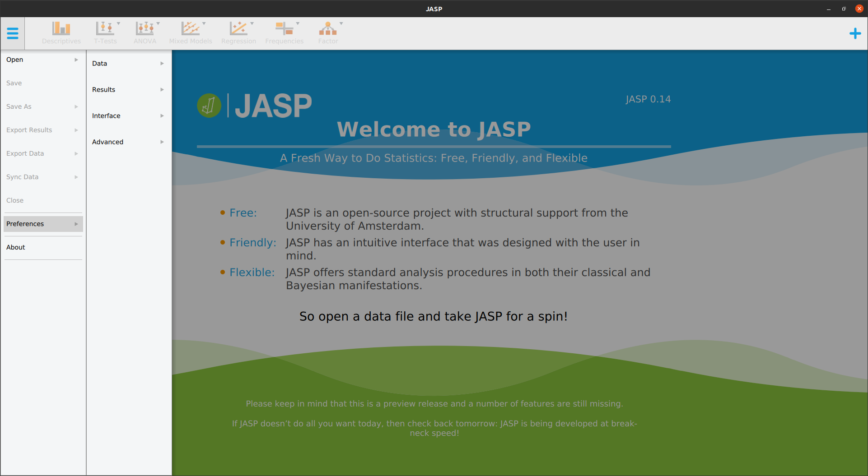868x476 pixels.
Task: Open the Factor analysis
Action: click(x=328, y=32)
